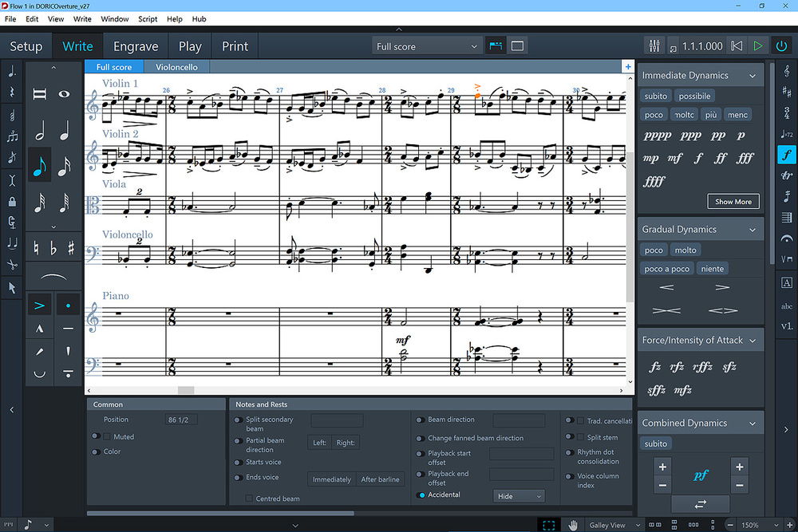Click the Show More dynamics button
The width and height of the screenshot is (798, 532).
click(733, 202)
